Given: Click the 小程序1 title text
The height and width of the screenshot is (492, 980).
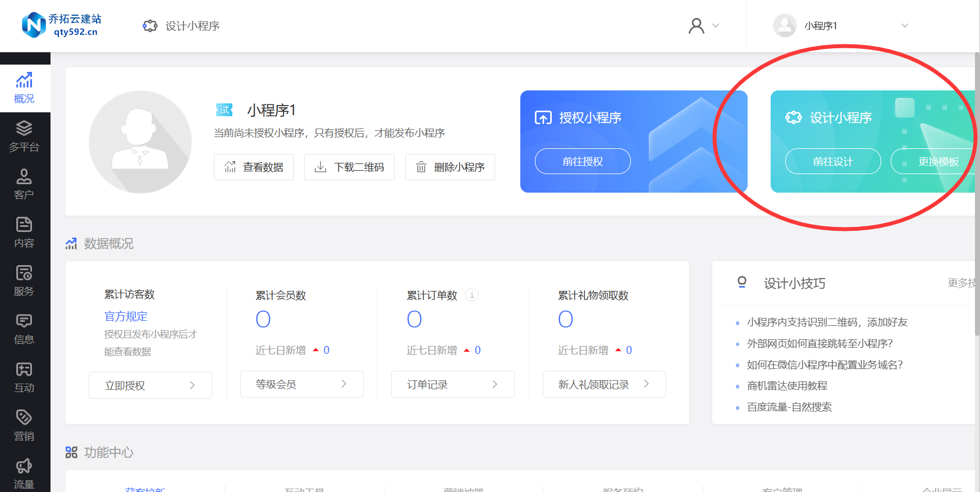Looking at the screenshot, I should 272,110.
